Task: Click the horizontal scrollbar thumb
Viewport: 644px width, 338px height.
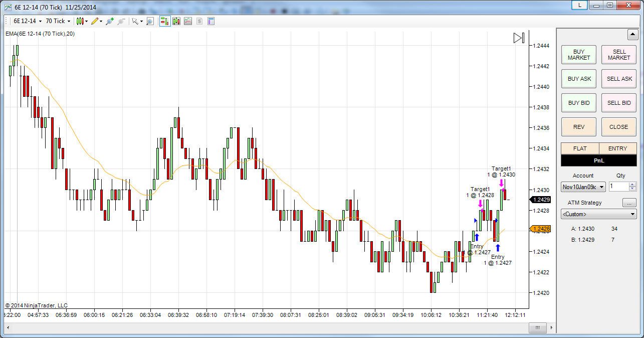Action: coord(538,328)
